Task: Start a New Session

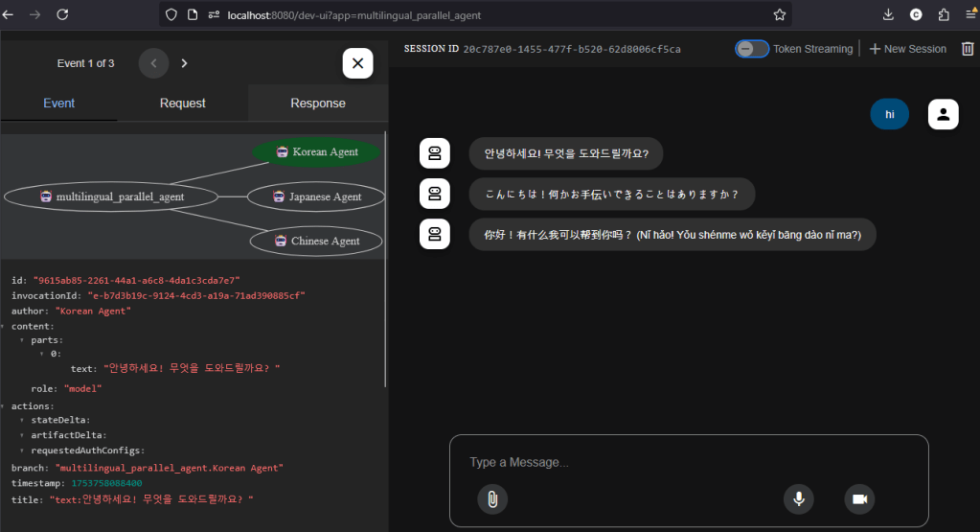Action: click(906, 49)
